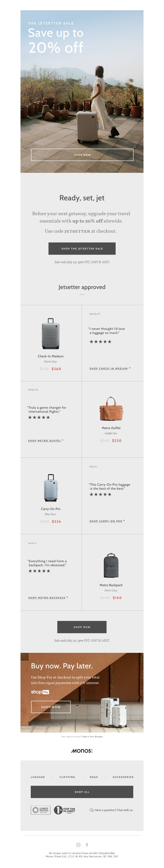This screenshot has height=868, width=164.
Task: Click the Metro Backpack image
Action: pos(111,565)
